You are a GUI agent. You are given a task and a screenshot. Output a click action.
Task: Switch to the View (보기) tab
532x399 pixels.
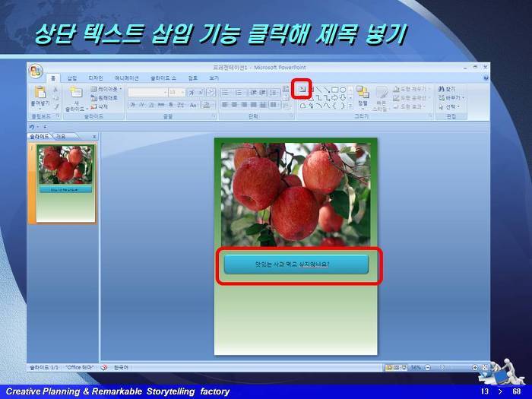(x=214, y=78)
